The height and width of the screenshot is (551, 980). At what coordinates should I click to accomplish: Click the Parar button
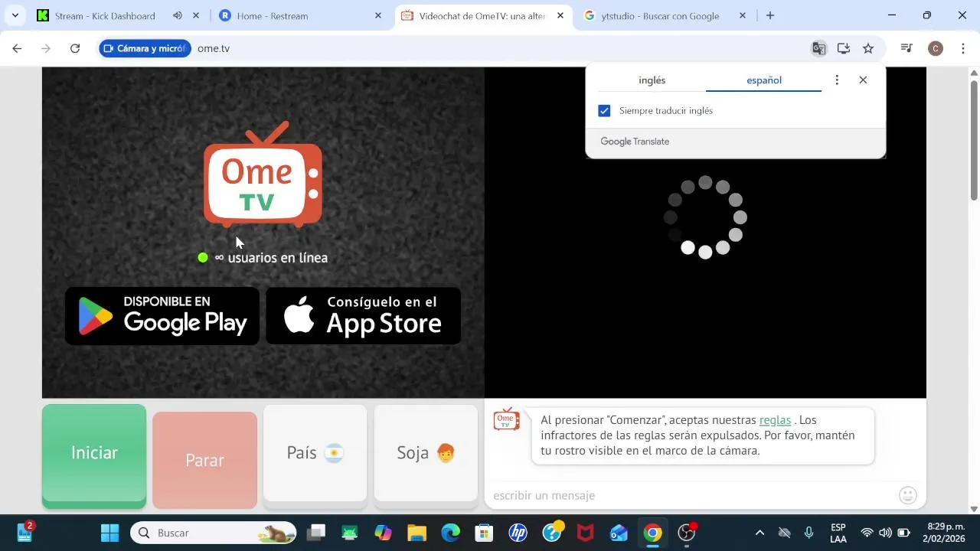[x=204, y=460]
